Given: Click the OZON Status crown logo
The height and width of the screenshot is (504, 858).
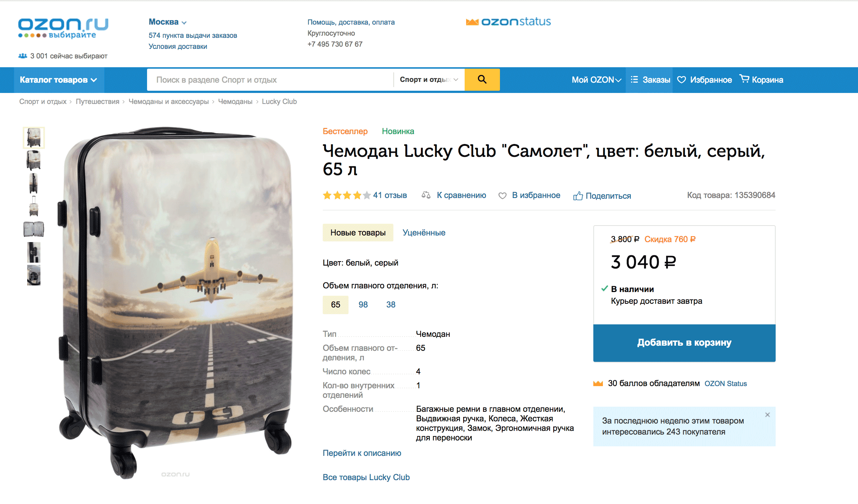Looking at the screenshot, I should pos(472,22).
